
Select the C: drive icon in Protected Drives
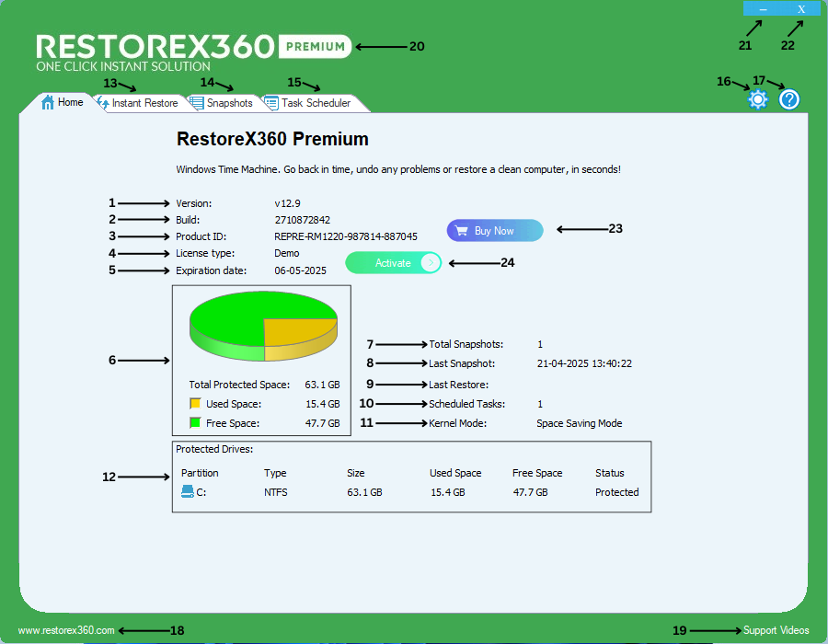point(188,492)
